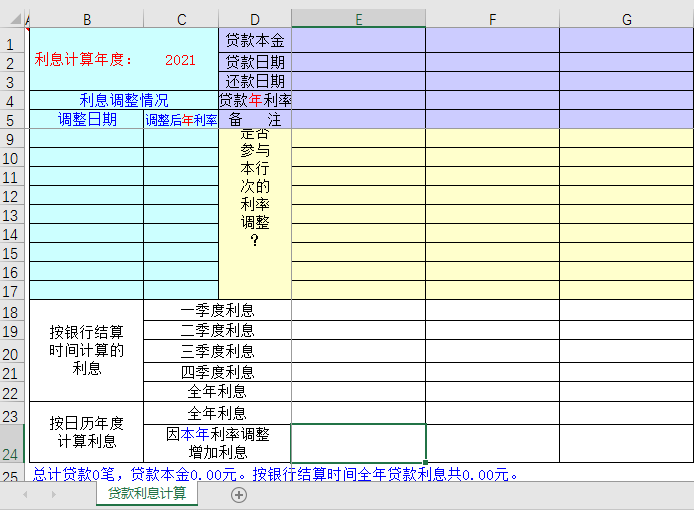Click the 四季度利息 label cell

pos(217,372)
